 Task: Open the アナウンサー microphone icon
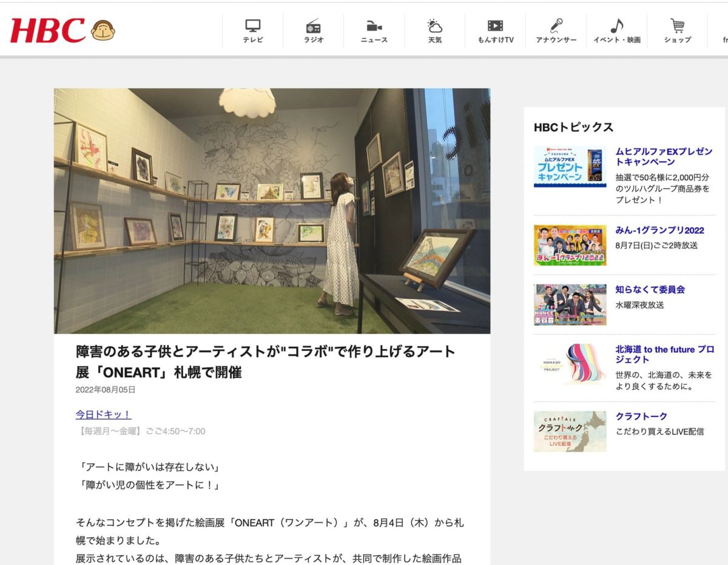pyautogui.click(x=556, y=25)
